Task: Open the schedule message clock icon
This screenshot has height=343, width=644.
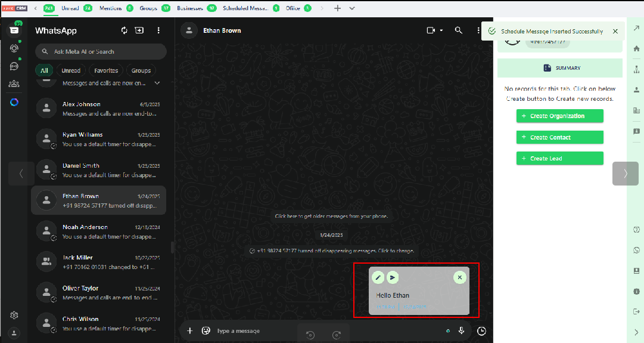Action: [481, 331]
